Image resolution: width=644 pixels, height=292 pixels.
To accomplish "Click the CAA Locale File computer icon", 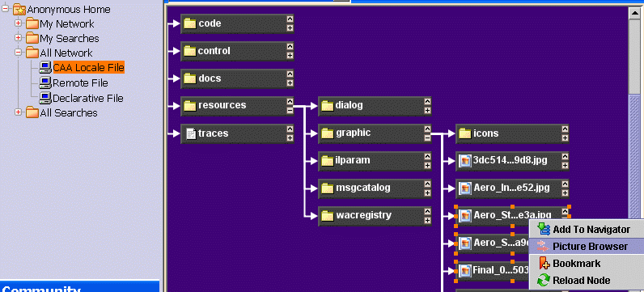I will coord(45,67).
